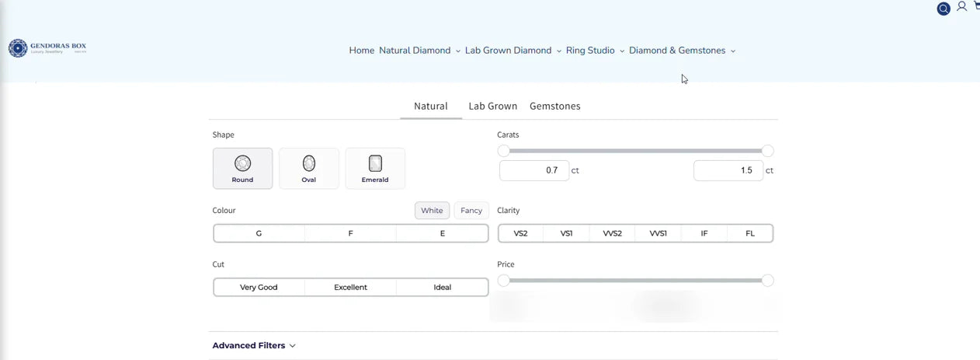Expand Advanced Filters section
This screenshot has height=360, width=980.
pos(254,346)
